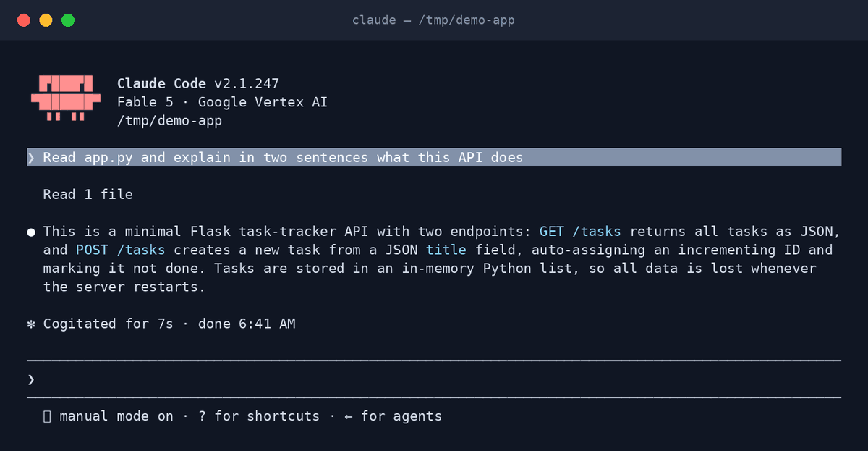Click '? for shortcuts' hint
The height and width of the screenshot is (451, 868).
click(259, 416)
